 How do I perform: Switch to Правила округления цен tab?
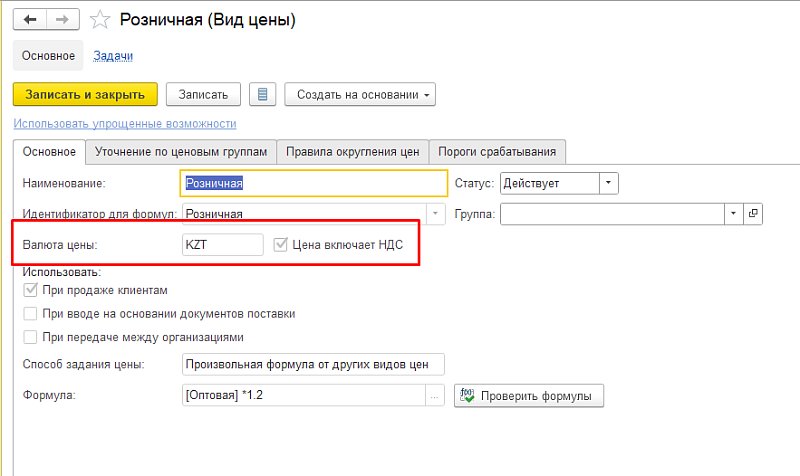coord(352,152)
